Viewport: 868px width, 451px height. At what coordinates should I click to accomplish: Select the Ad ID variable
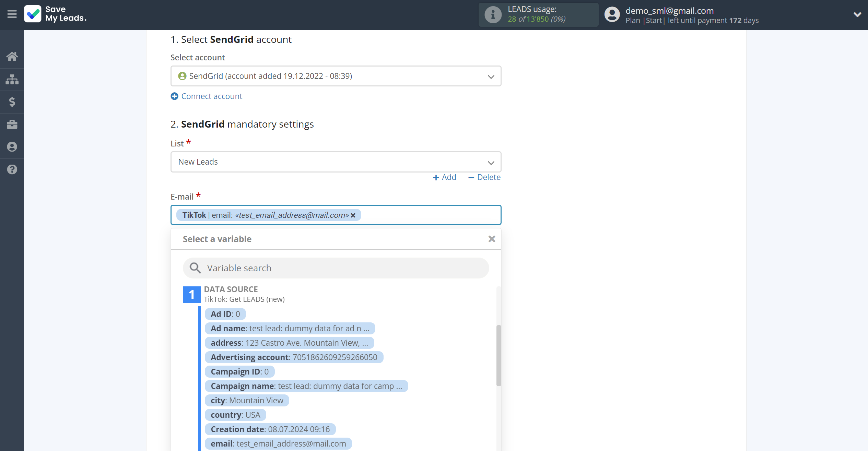225,314
